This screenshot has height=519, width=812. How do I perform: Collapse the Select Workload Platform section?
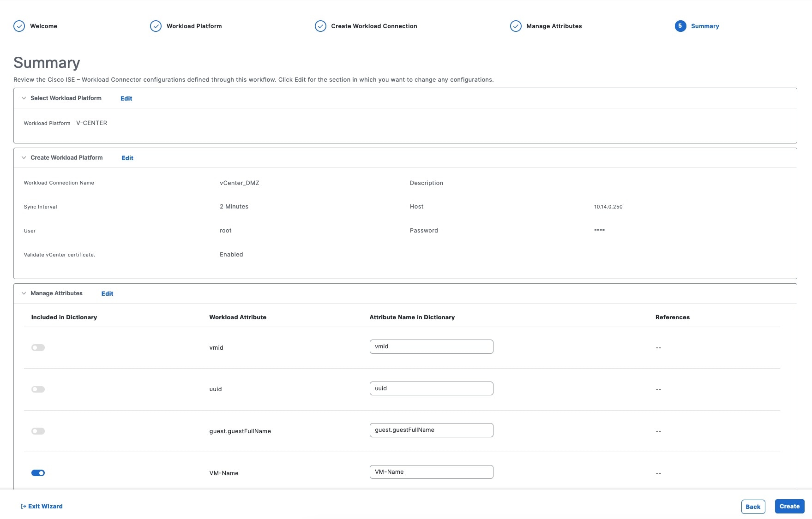(x=24, y=98)
